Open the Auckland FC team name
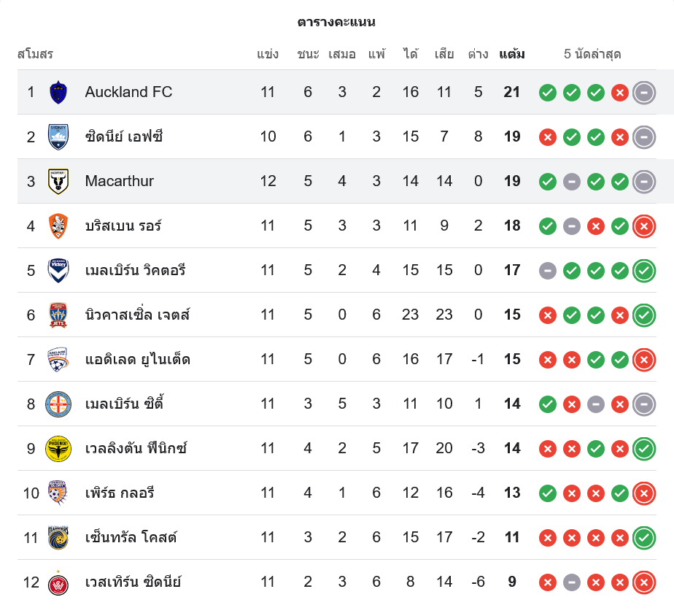This screenshot has width=674, height=616. pyautogui.click(x=128, y=92)
